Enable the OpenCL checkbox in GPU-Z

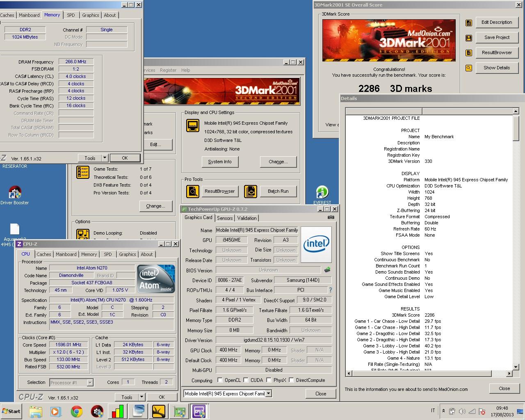click(x=220, y=380)
